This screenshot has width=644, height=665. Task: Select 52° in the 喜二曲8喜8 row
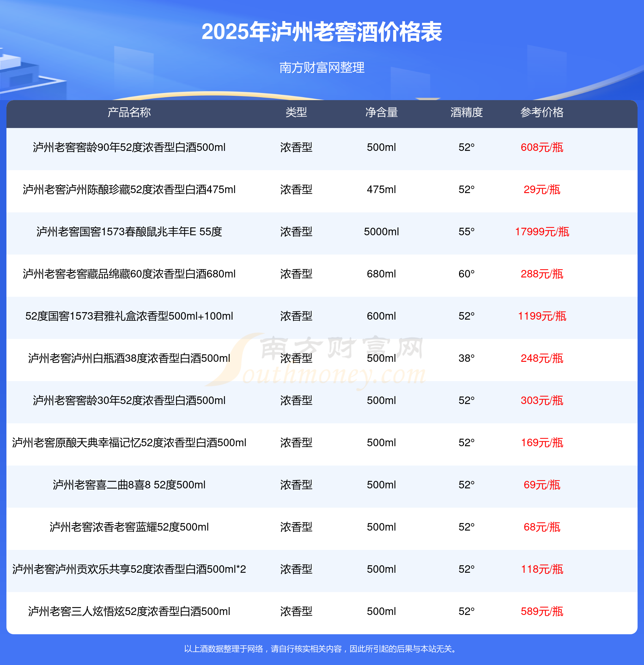pyautogui.click(x=467, y=485)
